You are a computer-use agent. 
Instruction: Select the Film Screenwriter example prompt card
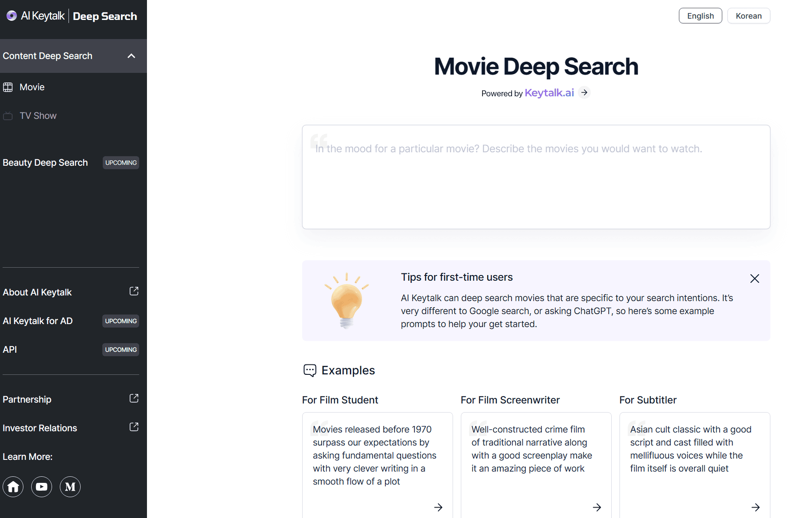pos(536,465)
